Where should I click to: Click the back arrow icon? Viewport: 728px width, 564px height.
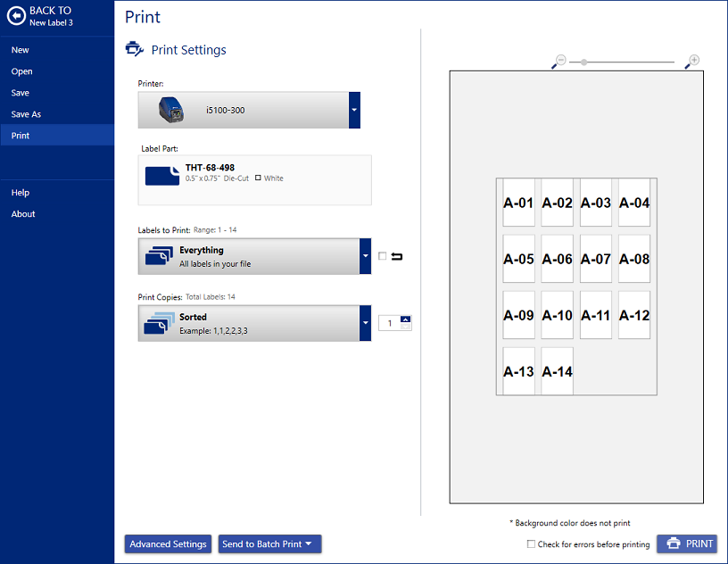(x=15, y=15)
